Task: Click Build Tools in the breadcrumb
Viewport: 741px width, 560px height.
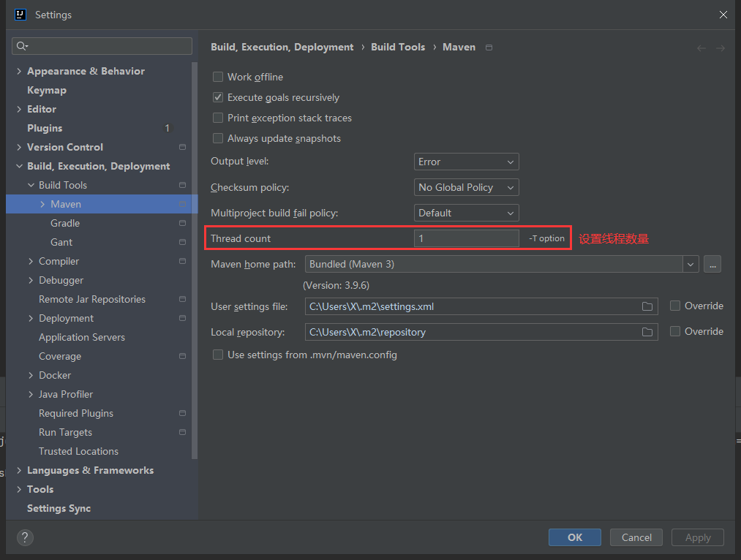Action: (x=398, y=48)
